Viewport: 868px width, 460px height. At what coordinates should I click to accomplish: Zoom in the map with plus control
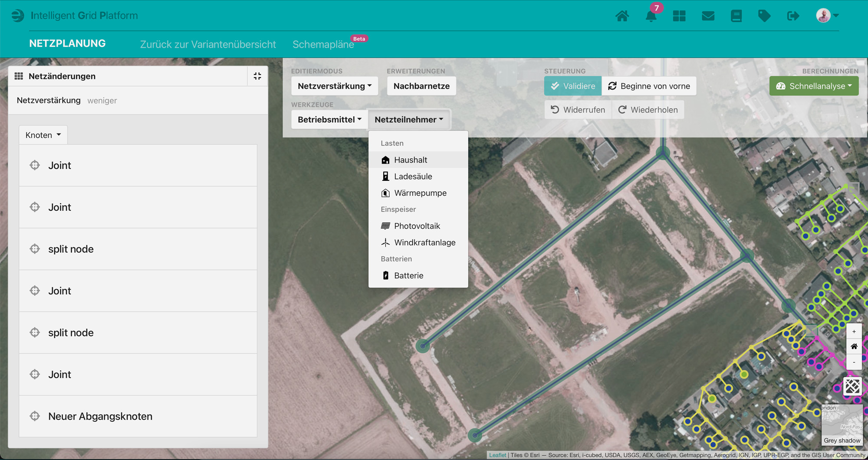pos(854,332)
